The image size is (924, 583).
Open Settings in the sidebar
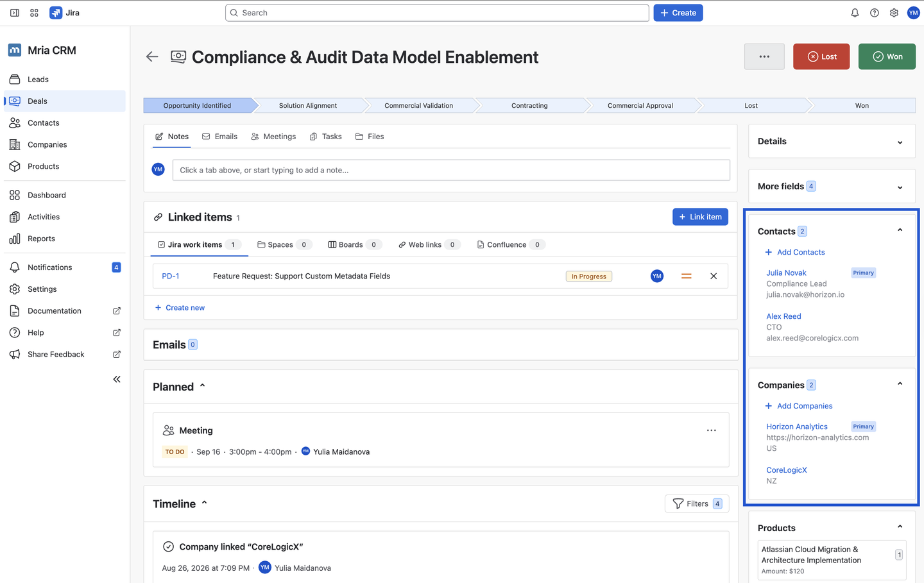pos(65,289)
